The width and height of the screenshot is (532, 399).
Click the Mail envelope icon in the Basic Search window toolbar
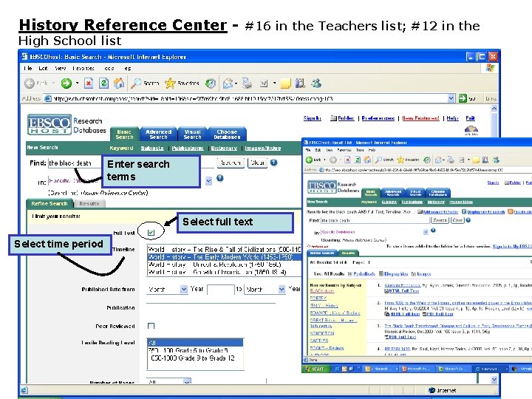(x=228, y=83)
